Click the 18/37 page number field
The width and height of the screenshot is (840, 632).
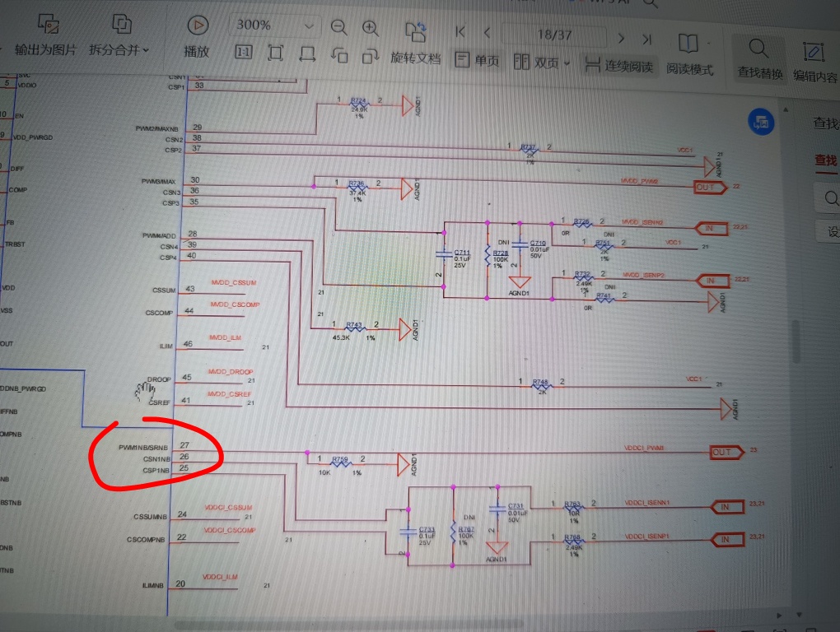[554, 35]
